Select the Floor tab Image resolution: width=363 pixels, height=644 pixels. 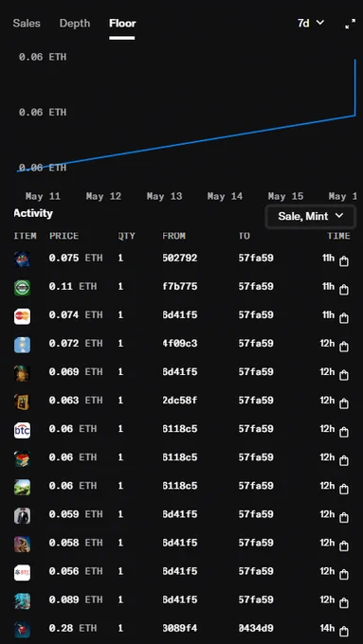[x=122, y=24]
